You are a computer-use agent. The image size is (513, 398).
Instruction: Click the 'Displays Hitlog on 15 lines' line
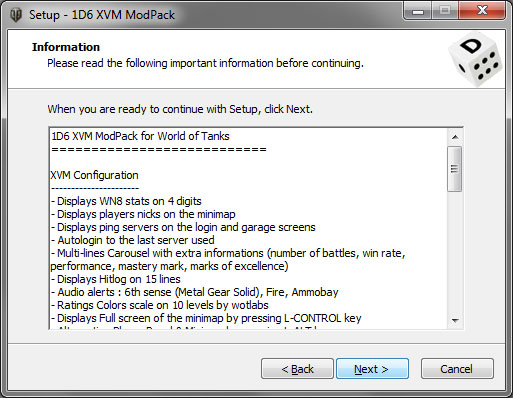coord(116,279)
